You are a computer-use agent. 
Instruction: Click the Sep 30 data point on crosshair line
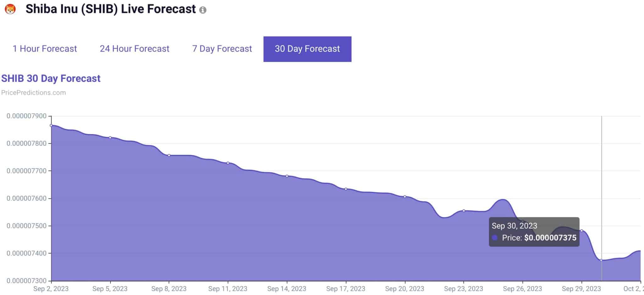pyautogui.click(x=601, y=260)
